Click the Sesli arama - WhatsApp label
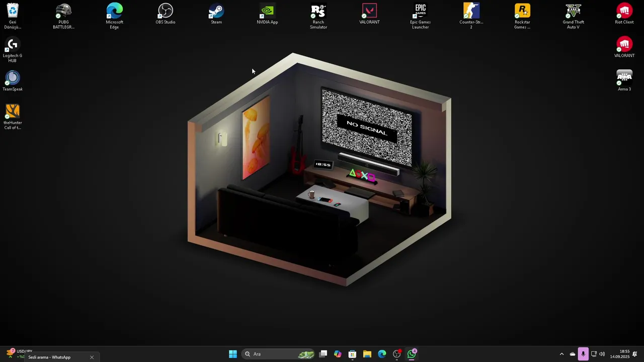Screen dimensions: 644x362 pos(49,357)
